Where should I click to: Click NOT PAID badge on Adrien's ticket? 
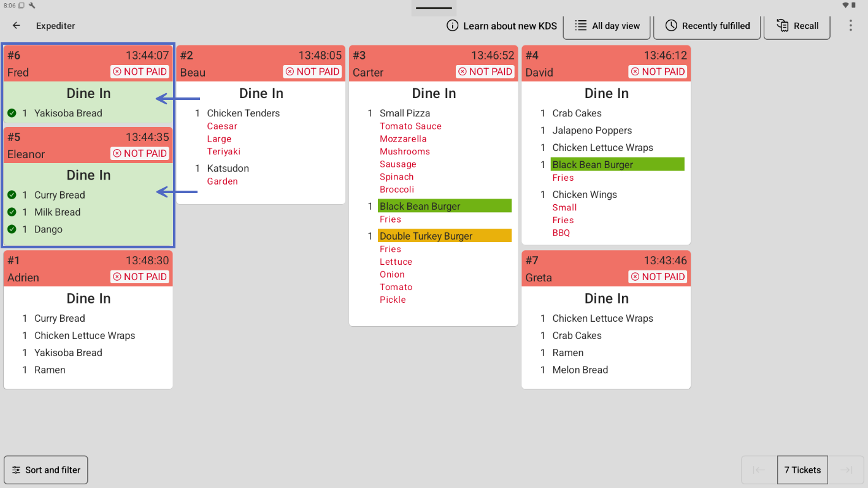pyautogui.click(x=140, y=277)
